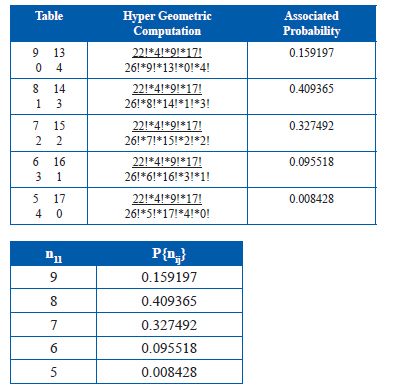
Task: Click the Table column header
Action: (49, 16)
